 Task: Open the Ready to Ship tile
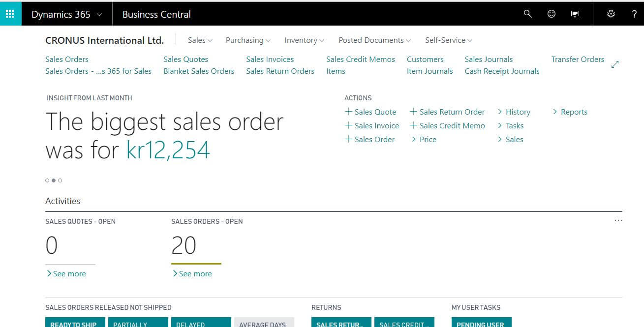point(75,322)
